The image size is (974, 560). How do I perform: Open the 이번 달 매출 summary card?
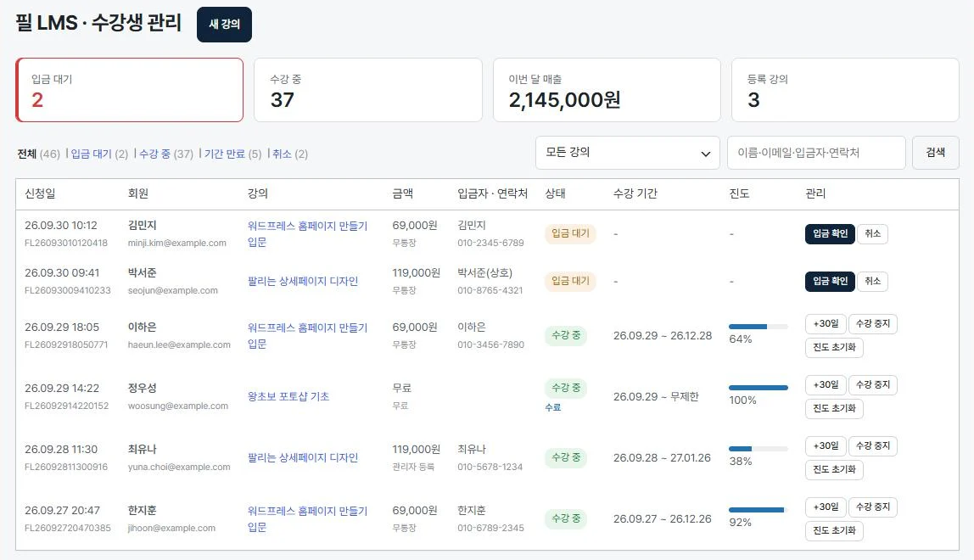(607, 90)
